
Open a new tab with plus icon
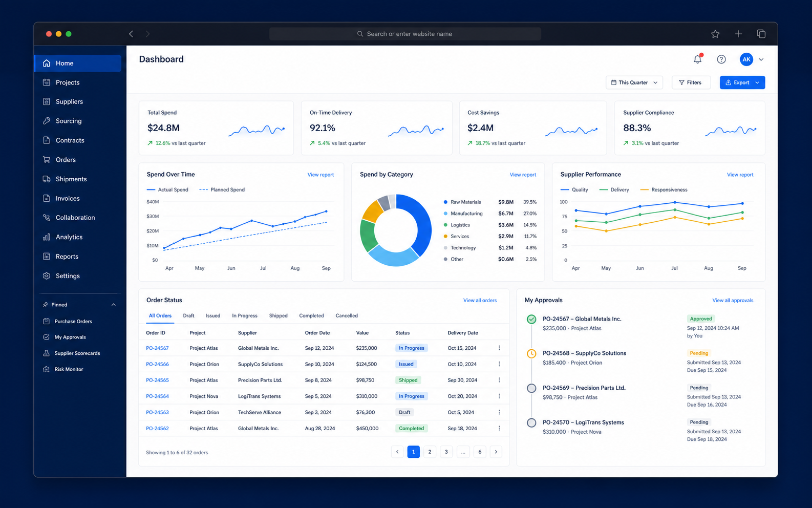point(738,34)
